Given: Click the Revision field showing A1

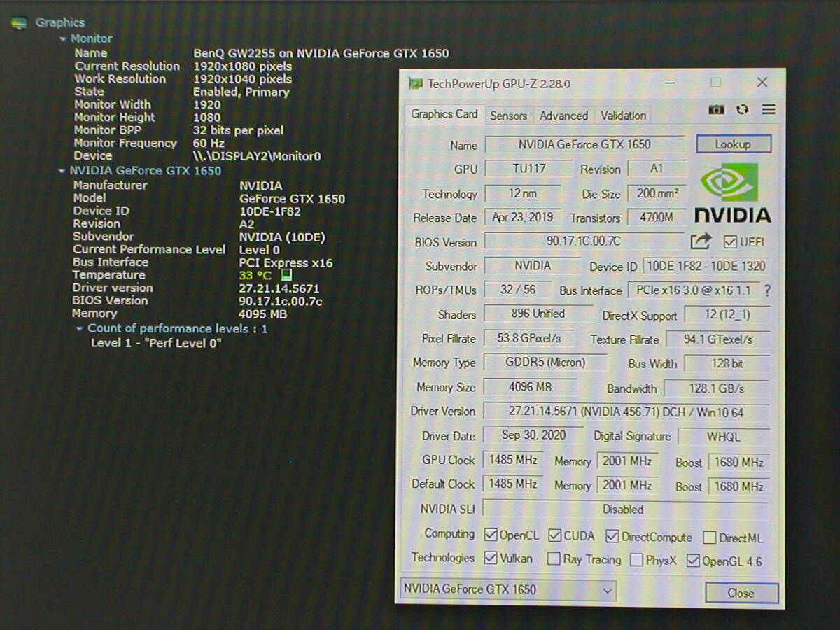Looking at the screenshot, I should click(x=656, y=169).
